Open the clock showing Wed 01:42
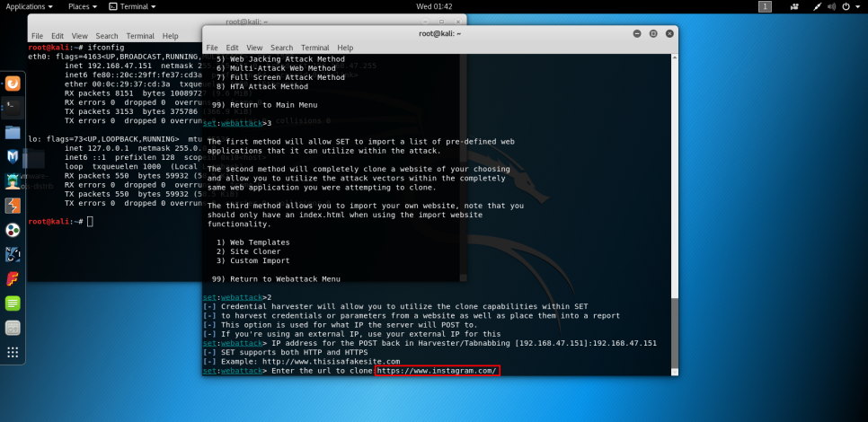868x422 pixels. pos(434,6)
